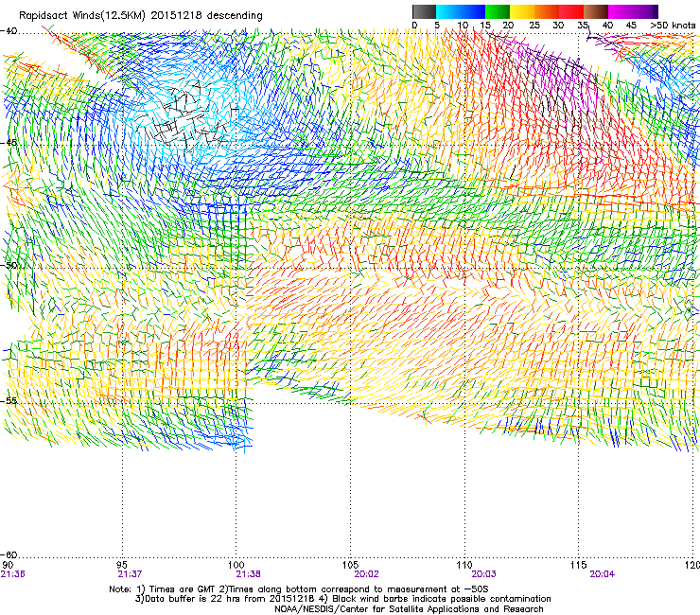Image resolution: width=700 pixels, height=615 pixels.
Task: Click the '5' legend scale label
Action: point(437,25)
